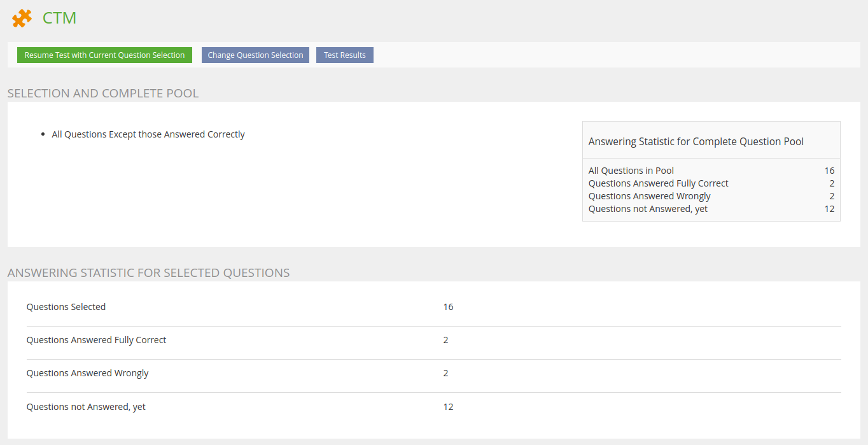Click 'Questions Answered Wrongly' in selected statistics
Screen dimensions: 868x445
click(87, 373)
